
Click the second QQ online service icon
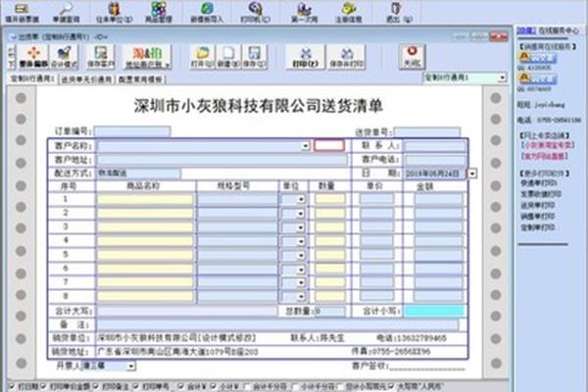coord(538,78)
